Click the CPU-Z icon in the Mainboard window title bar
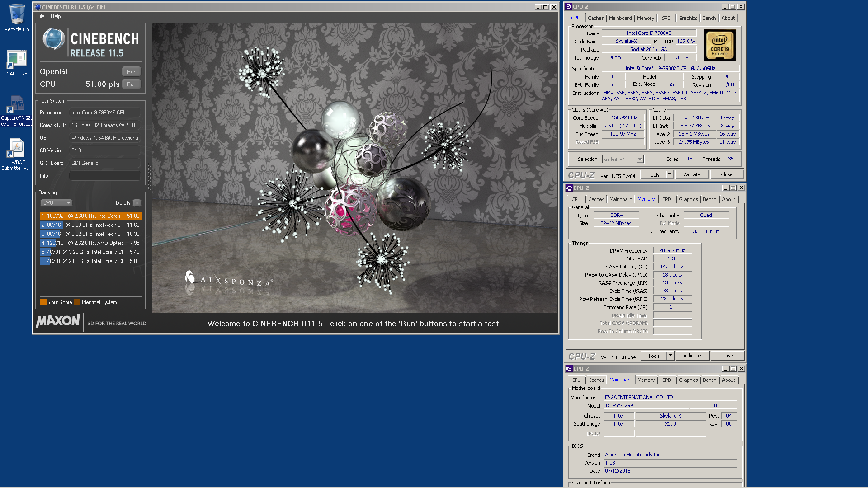The width and height of the screenshot is (868, 488). (x=569, y=369)
